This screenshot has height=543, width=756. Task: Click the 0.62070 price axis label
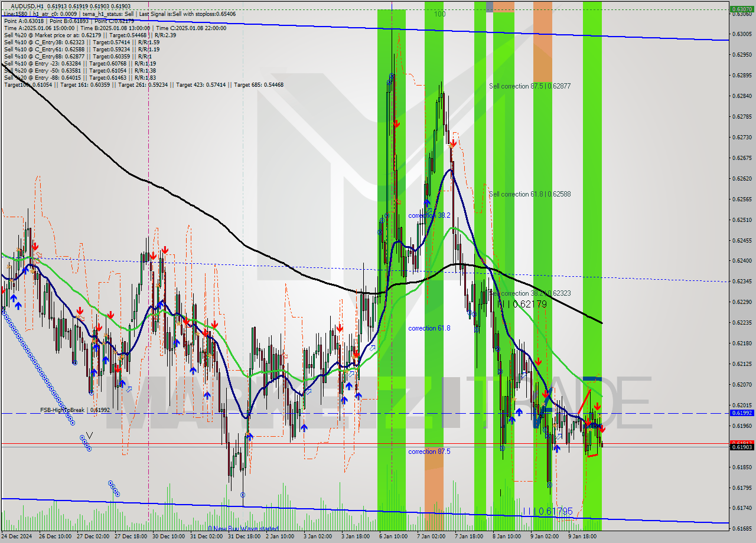point(742,385)
